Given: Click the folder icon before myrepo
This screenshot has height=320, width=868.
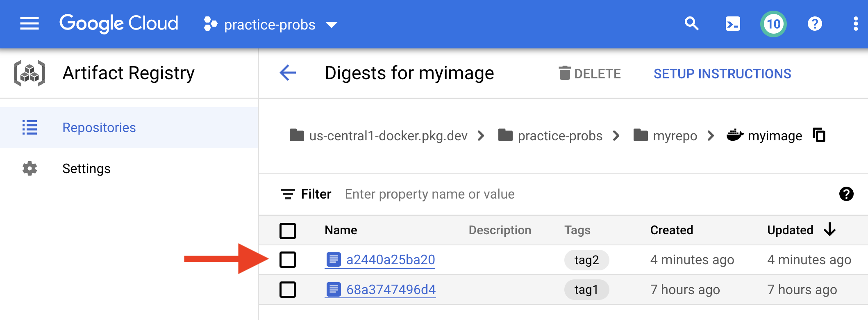Looking at the screenshot, I should tap(641, 135).
